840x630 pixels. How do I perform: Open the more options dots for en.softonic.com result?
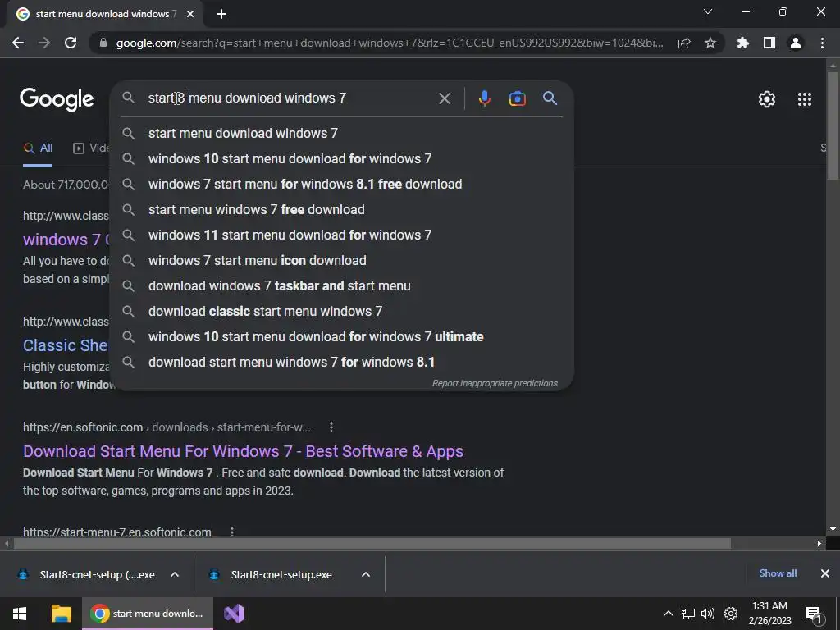click(x=331, y=427)
